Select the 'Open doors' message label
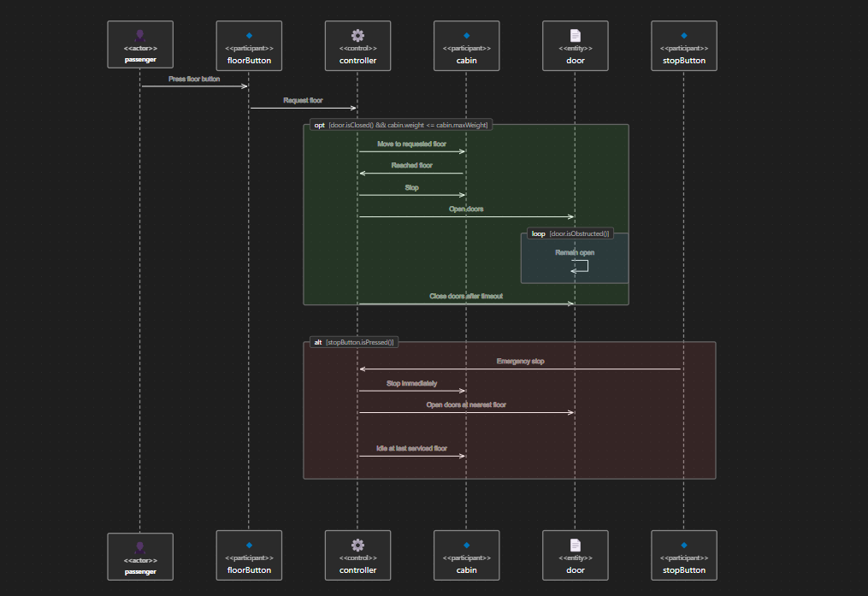This screenshot has height=596, width=868. coord(466,209)
